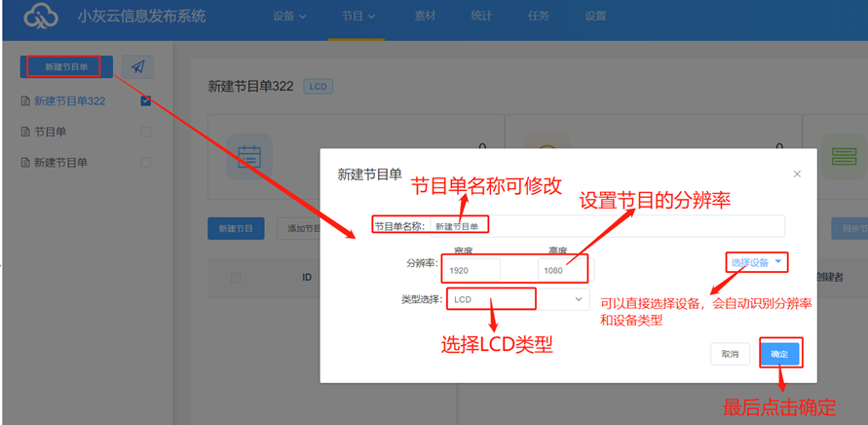Screen dimensions: 868x425
Task: Click the green server stack icon
Action: click(x=844, y=156)
